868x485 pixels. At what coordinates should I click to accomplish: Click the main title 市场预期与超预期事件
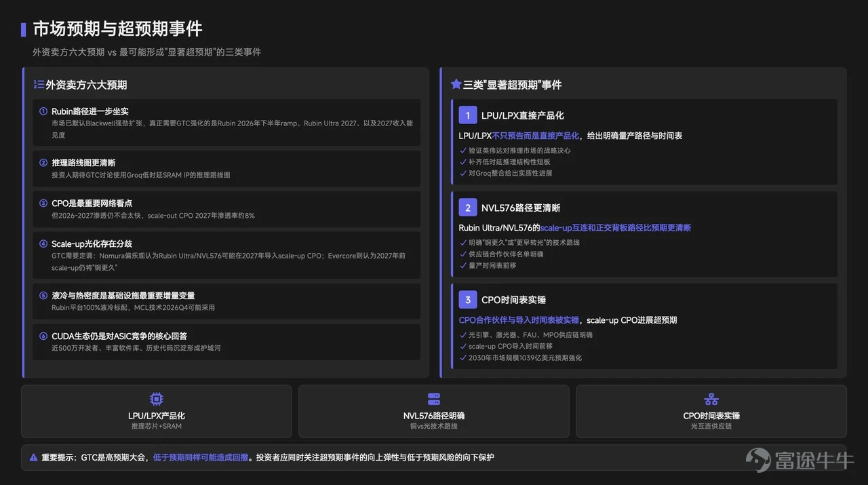117,29
